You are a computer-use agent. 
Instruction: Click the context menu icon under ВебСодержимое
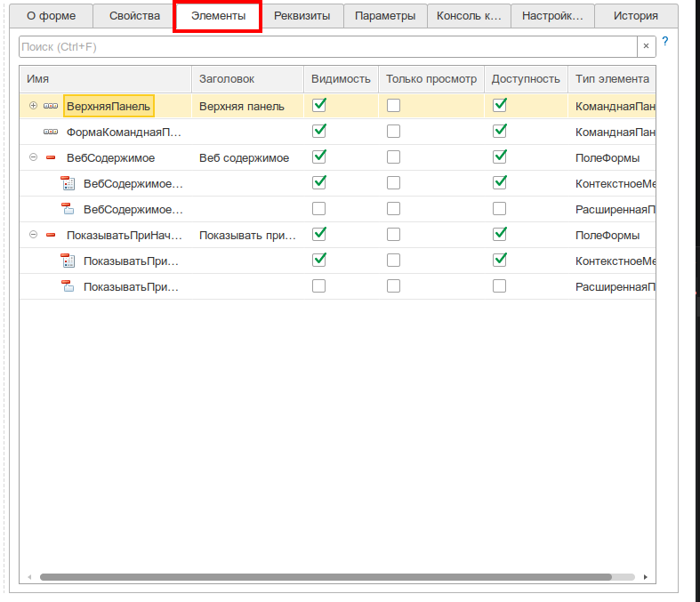point(68,183)
